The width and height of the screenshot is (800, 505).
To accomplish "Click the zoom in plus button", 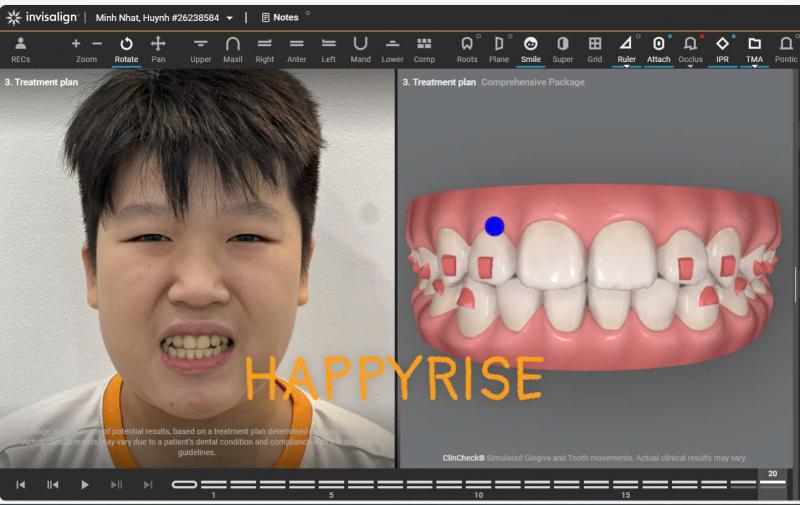I will [x=76, y=44].
